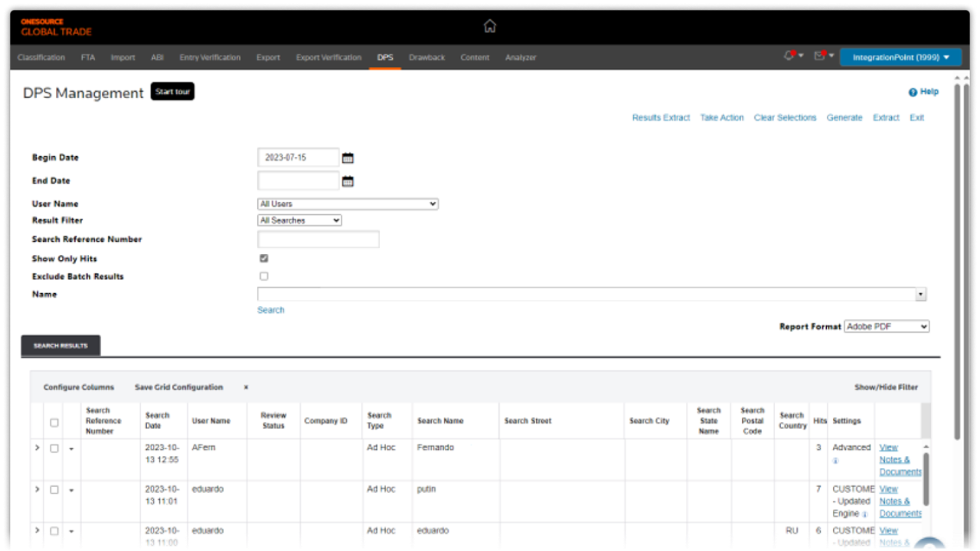Click the Search Reference Number input field

pyautogui.click(x=318, y=240)
